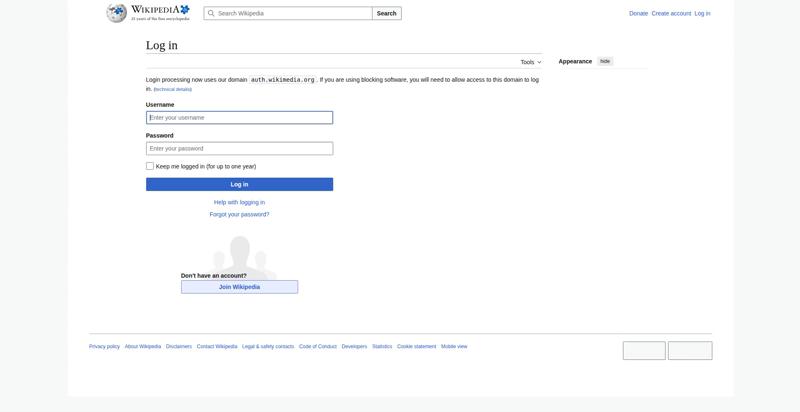This screenshot has width=800, height=412.
Task: Click the search magnifier icon
Action: coord(211,14)
